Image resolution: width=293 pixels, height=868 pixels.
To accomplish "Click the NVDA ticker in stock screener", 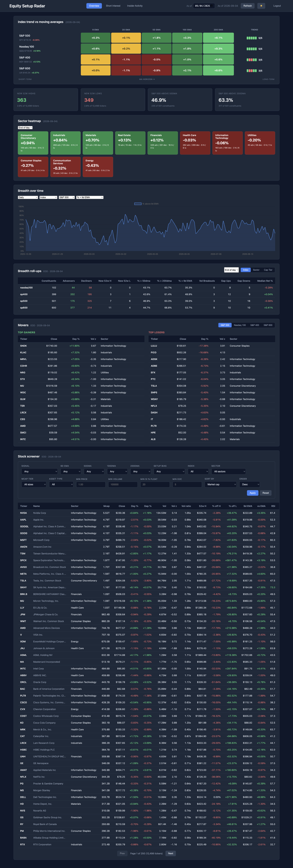I will click(24, 513).
